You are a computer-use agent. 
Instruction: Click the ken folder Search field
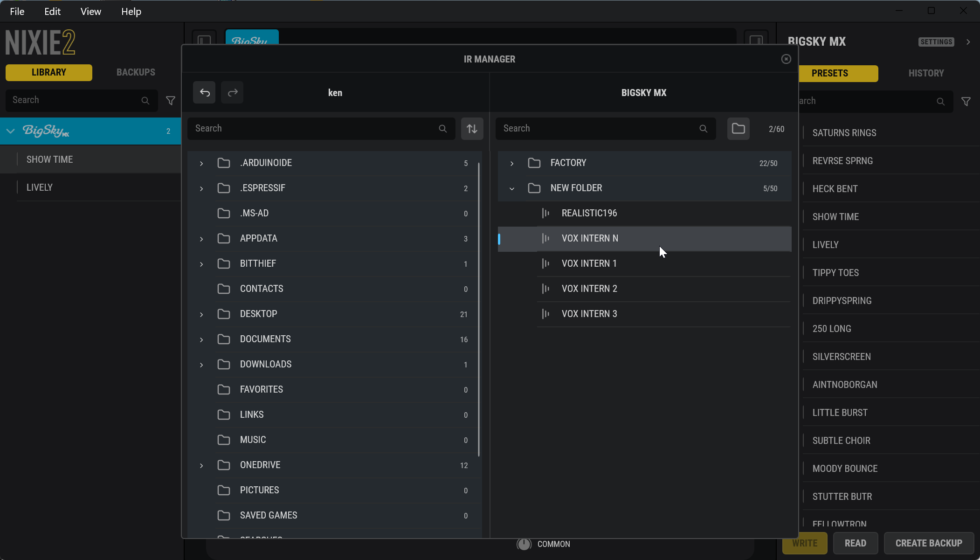321,129
